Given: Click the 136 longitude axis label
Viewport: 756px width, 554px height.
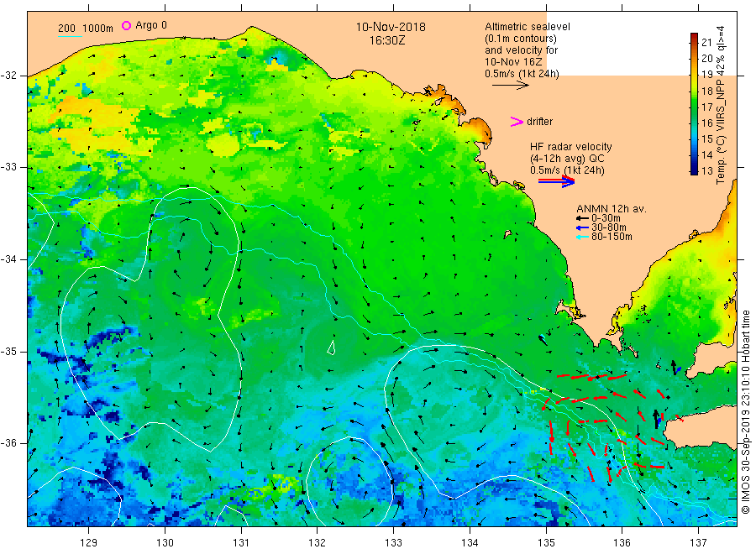Looking at the screenshot, I should pyautogui.click(x=622, y=543).
